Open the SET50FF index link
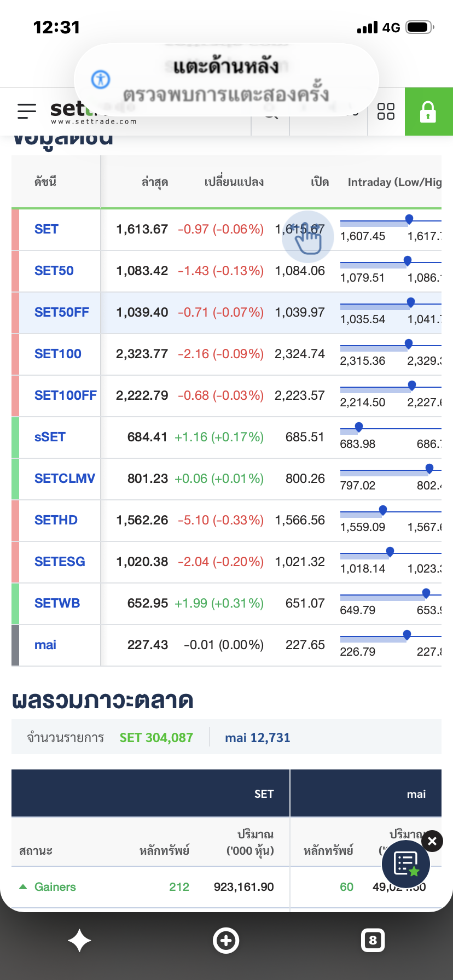Screen dimensions: 453x980 62,312
